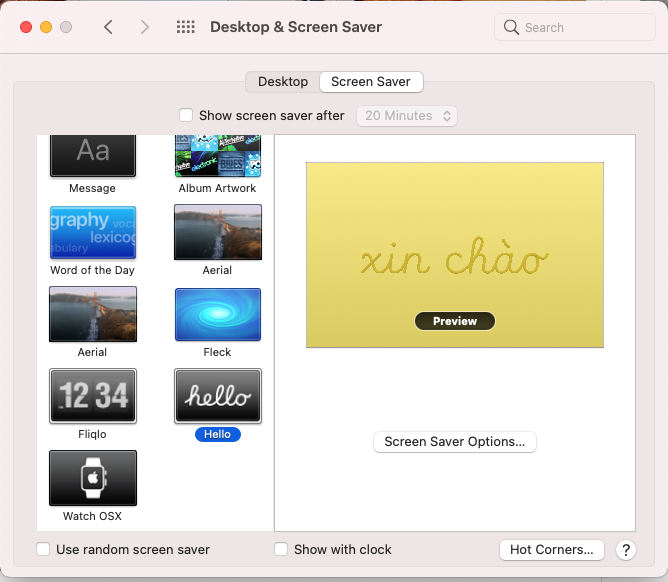The image size is (668, 582).
Task: Select the Screen Saver tab
Action: [x=371, y=82]
